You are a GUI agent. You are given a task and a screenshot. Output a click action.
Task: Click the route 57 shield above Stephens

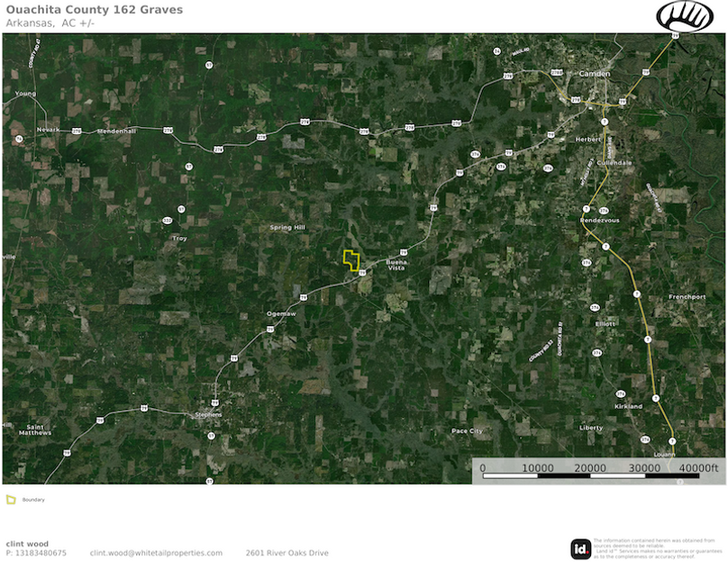211,436
